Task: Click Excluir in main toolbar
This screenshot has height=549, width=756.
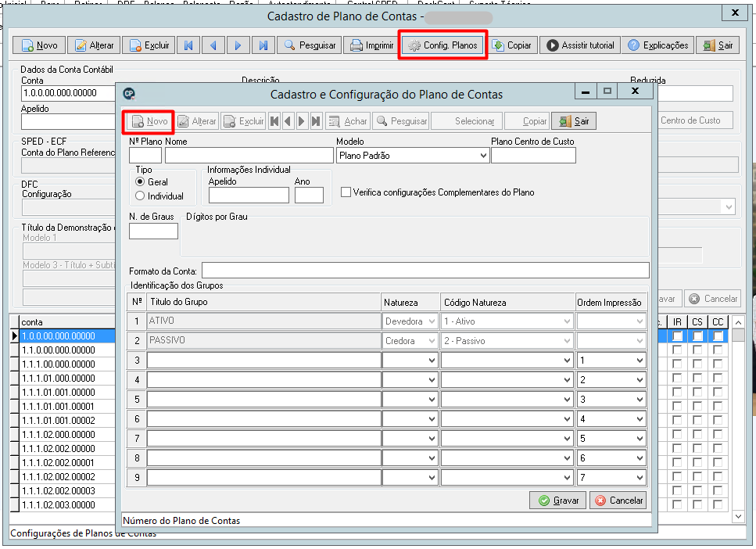Action: [x=149, y=45]
